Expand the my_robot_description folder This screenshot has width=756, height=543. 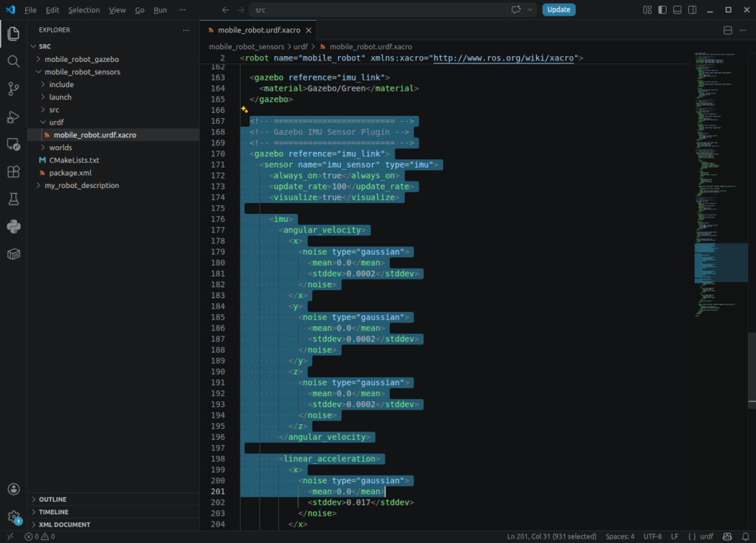[x=114, y=185]
